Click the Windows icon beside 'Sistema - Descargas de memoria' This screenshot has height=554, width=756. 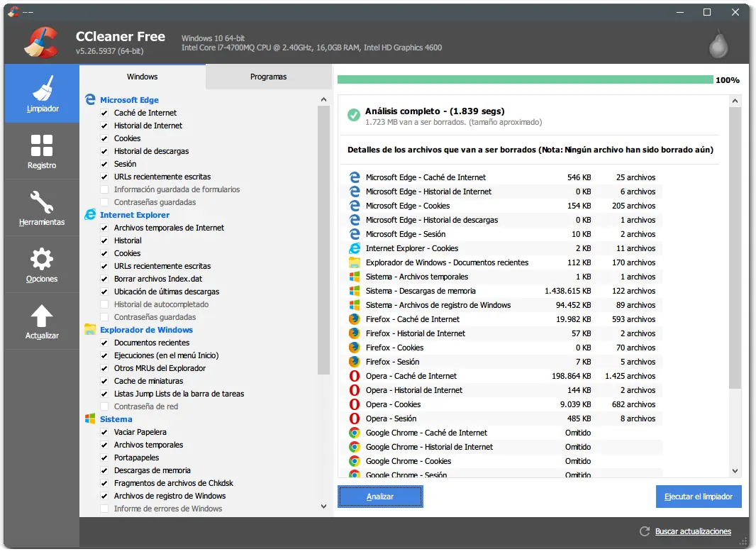pyautogui.click(x=355, y=291)
